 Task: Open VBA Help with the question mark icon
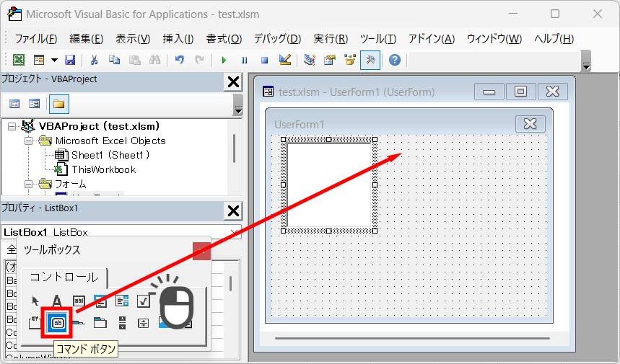395,60
